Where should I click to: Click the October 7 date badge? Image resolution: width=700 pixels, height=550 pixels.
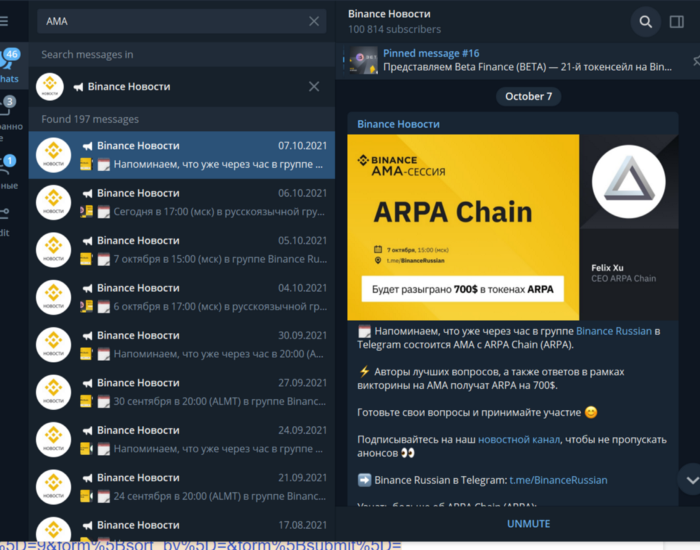click(528, 96)
